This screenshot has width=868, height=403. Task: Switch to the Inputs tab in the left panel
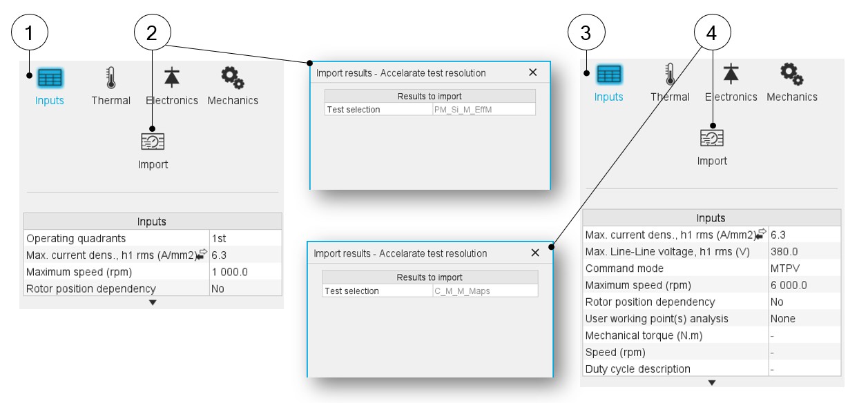(x=50, y=79)
